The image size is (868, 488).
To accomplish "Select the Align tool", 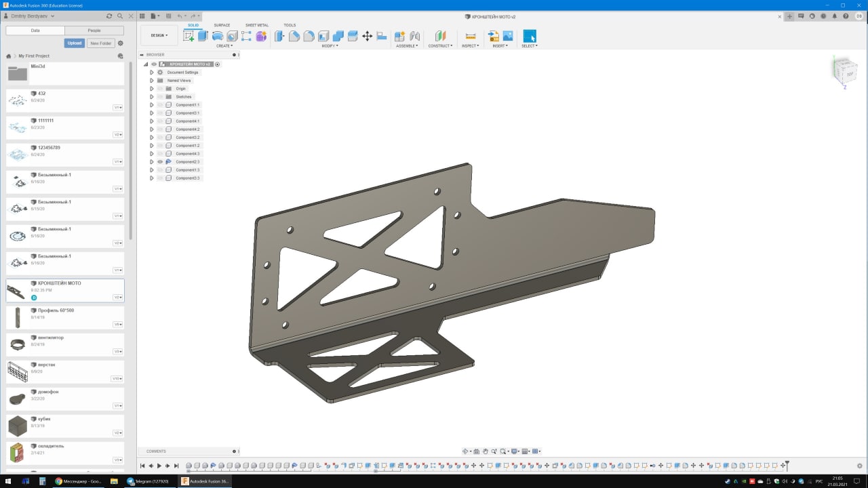I will point(382,36).
